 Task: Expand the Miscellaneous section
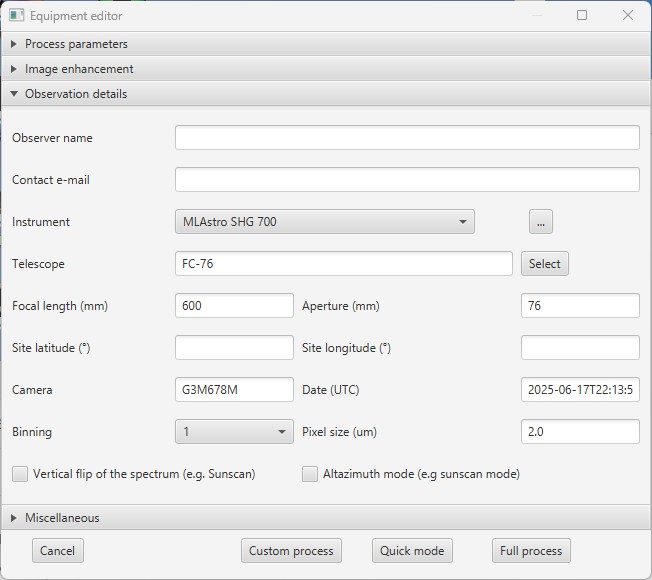62,518
